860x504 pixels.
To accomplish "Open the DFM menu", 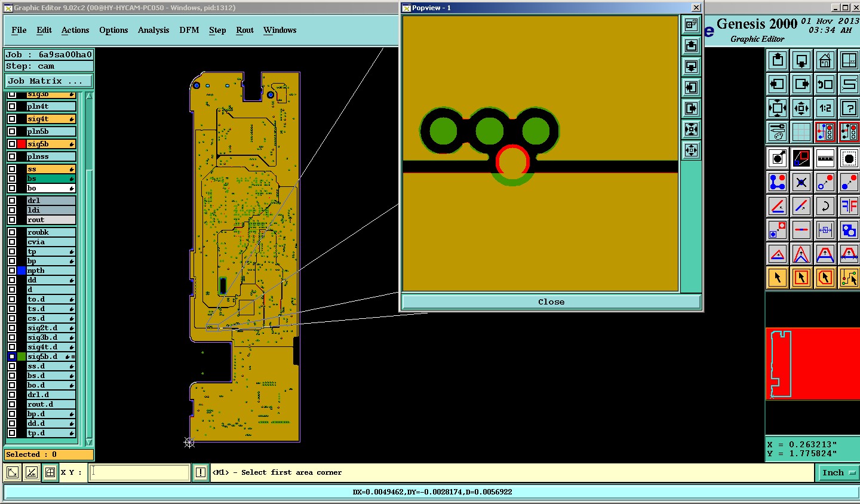I will coord(189,30).
